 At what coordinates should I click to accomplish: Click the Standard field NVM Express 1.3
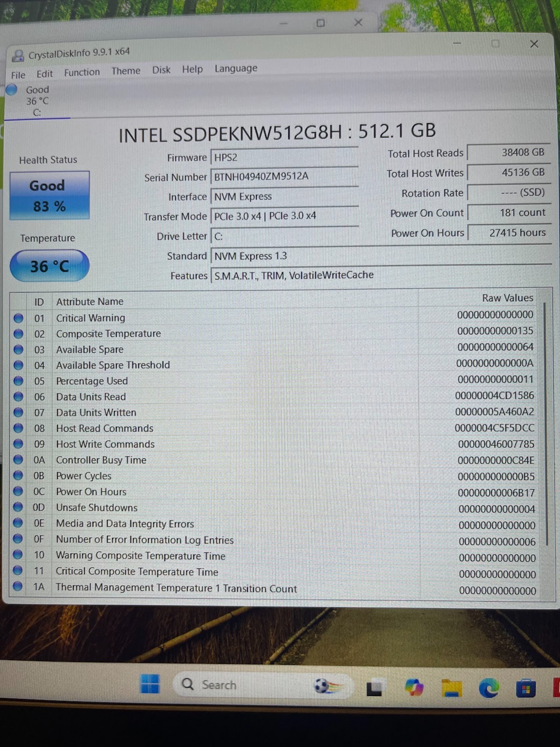[381, 256]
